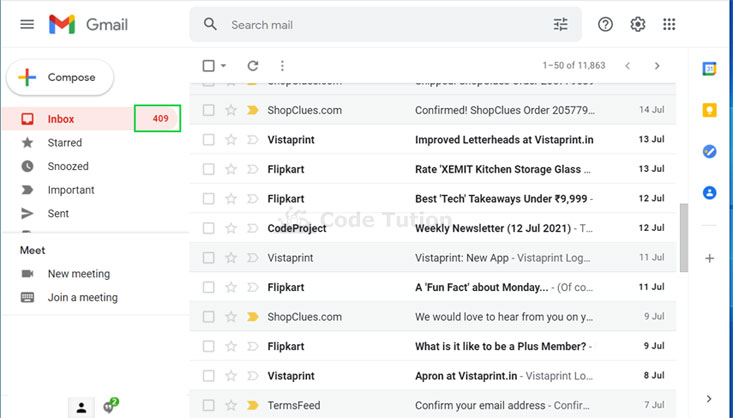Start a New meeting

point(79,274)
